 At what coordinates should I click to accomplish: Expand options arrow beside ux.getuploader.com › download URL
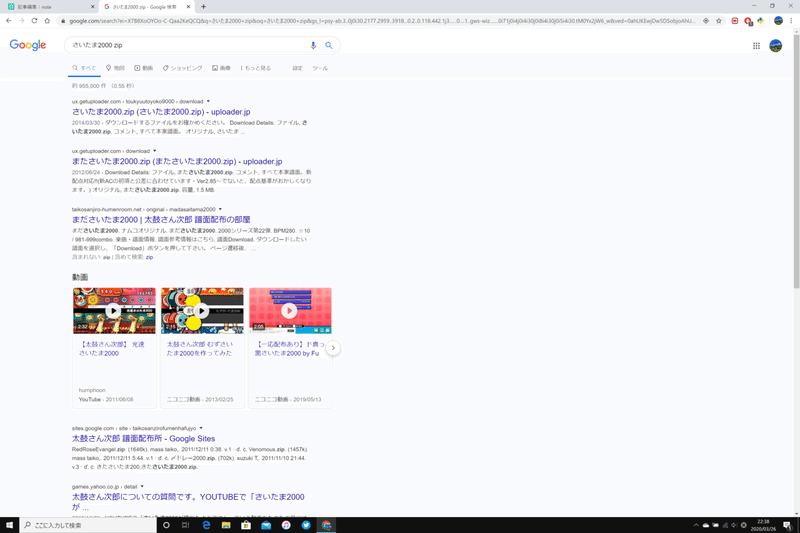click(155, 150)
